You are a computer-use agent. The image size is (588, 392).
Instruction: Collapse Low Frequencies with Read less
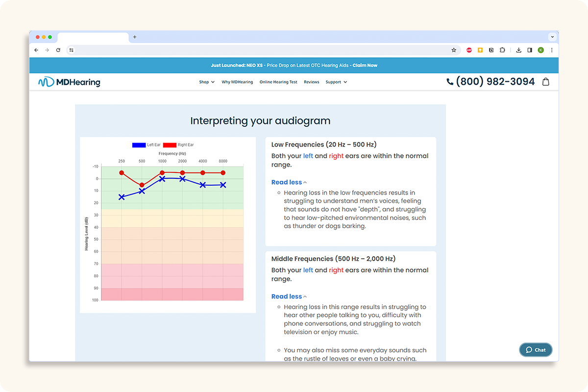point(289,182)
